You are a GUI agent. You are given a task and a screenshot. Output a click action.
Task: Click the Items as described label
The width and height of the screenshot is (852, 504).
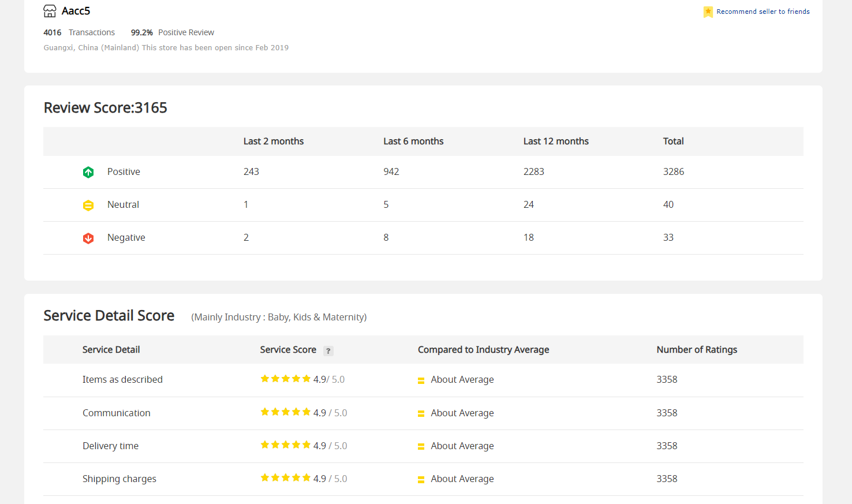pyautogui.click(x=122, y=380)
